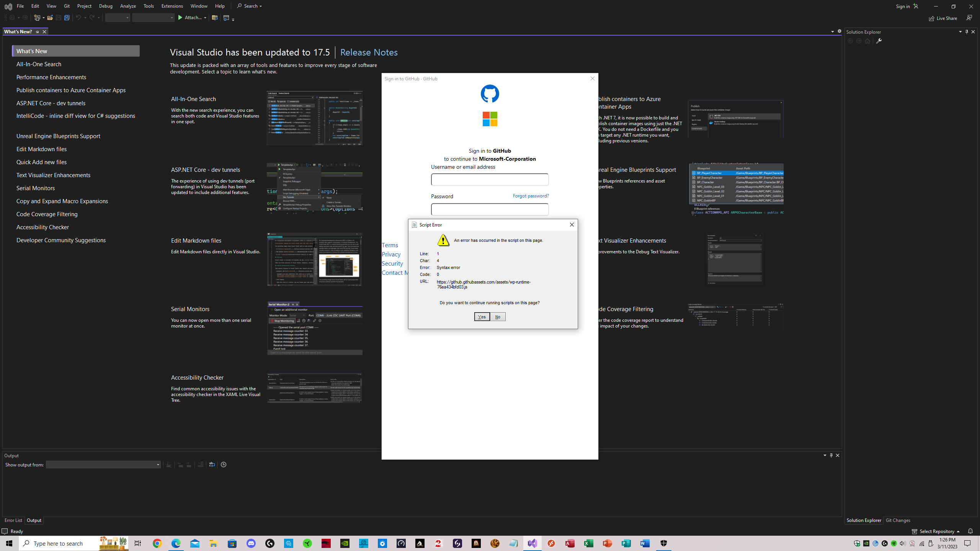Screen dimensions: 980x551
Task: Open the document well gear settings icon
Action: pyautogui.click(x=840, y=31)
